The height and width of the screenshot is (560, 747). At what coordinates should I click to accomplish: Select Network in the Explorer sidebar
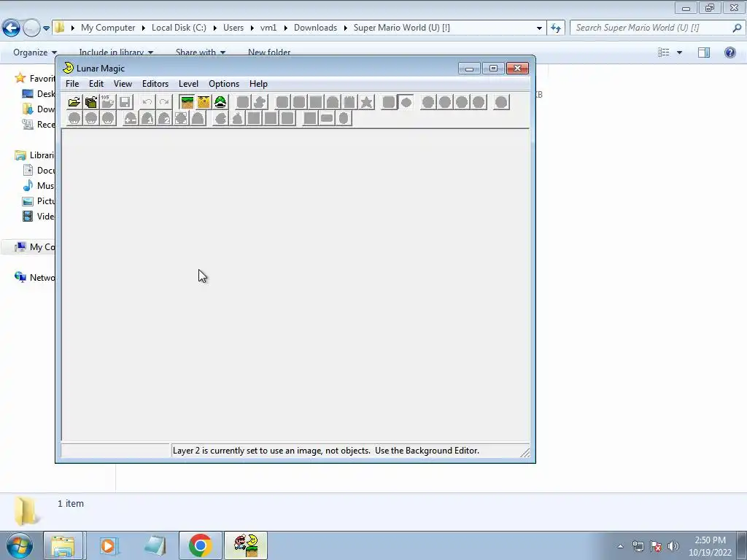[35, 278]
